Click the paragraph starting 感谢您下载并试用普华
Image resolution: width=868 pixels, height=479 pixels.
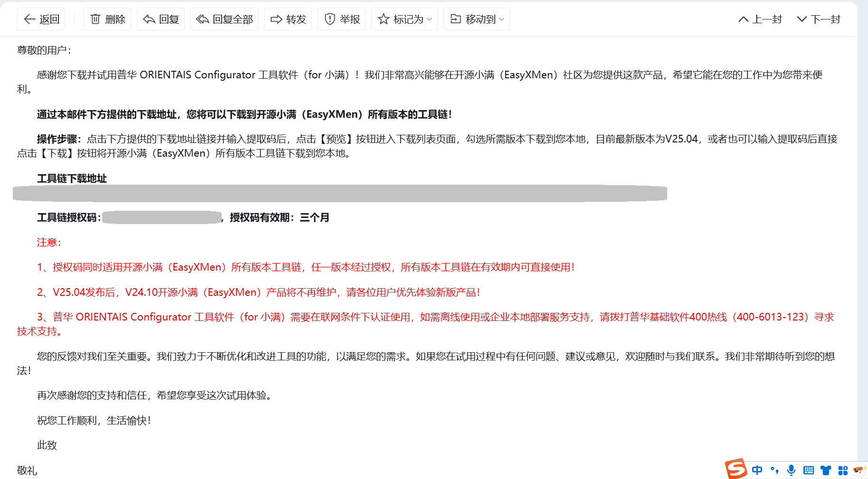tap(420, 82)
